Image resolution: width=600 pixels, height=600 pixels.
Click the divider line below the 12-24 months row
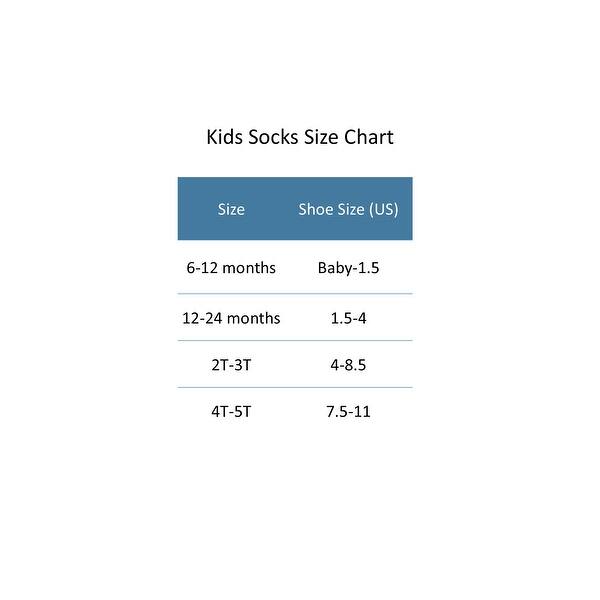(x=295, y=341)
